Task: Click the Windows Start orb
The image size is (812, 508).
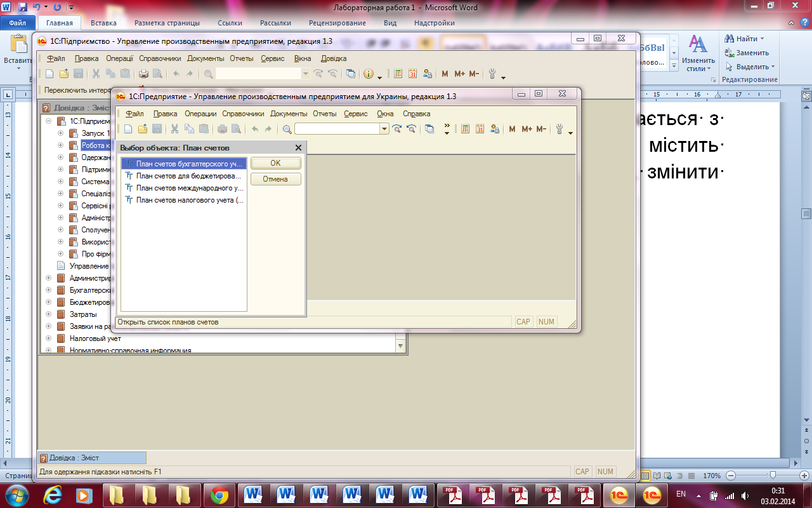Action: 17,494
